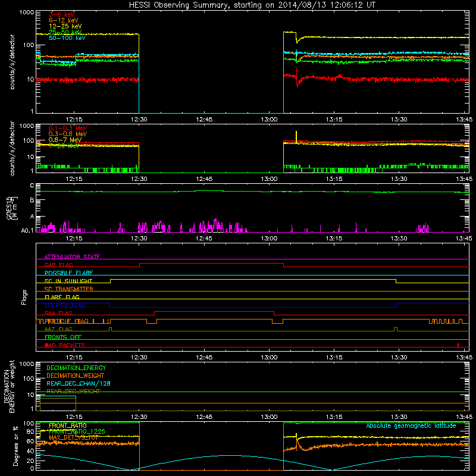
Task: Click the REAR_DEC_CHAN/128 legend label
Action: [79, 384]
